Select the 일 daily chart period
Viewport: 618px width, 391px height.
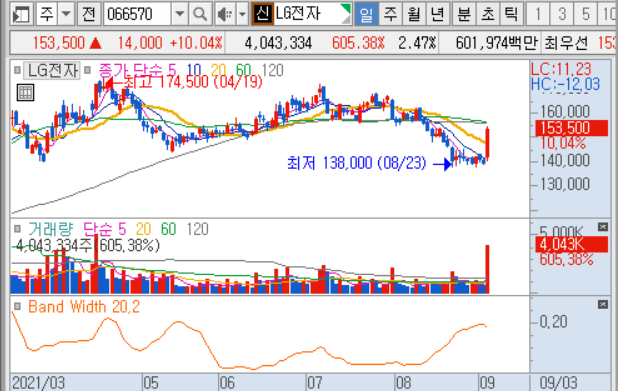click(x=366, y=14)
